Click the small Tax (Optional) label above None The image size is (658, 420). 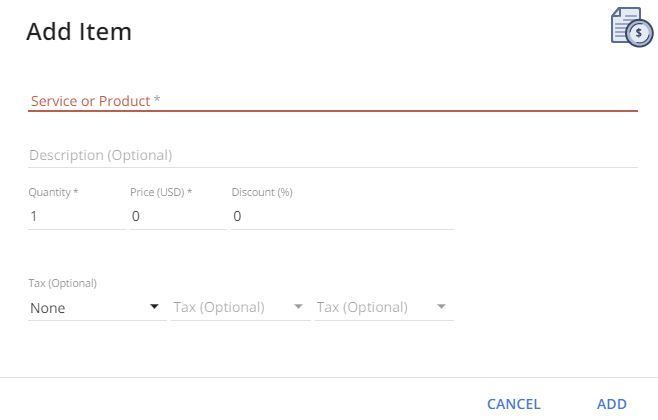coord(63,283)
